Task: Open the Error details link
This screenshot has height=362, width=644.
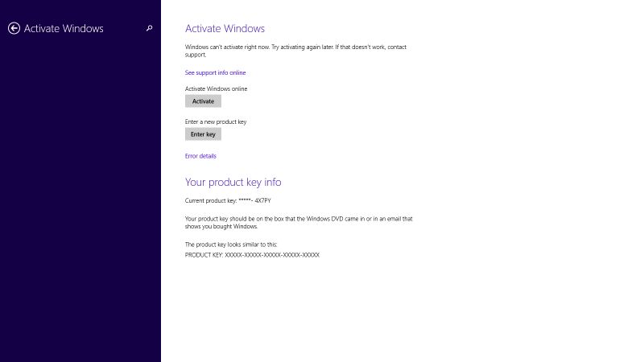Action: click(x=200, y=156)
